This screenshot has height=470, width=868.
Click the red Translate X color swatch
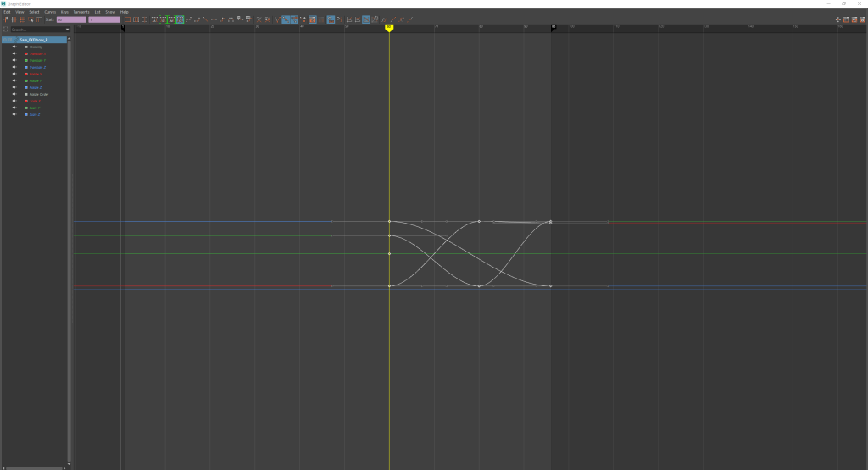click(26, 53)
